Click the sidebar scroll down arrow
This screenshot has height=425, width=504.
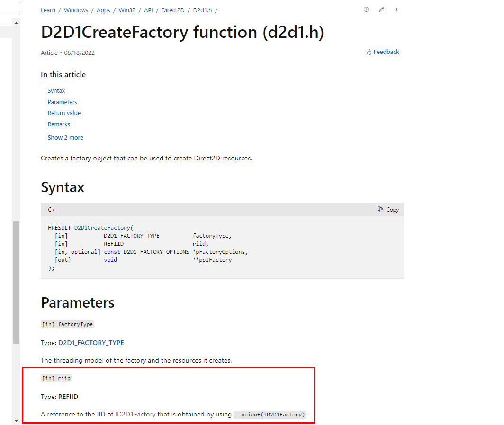17,420
